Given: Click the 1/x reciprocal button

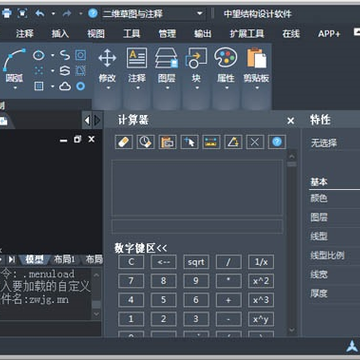Looking at the screenshot, I should point(261,262).
